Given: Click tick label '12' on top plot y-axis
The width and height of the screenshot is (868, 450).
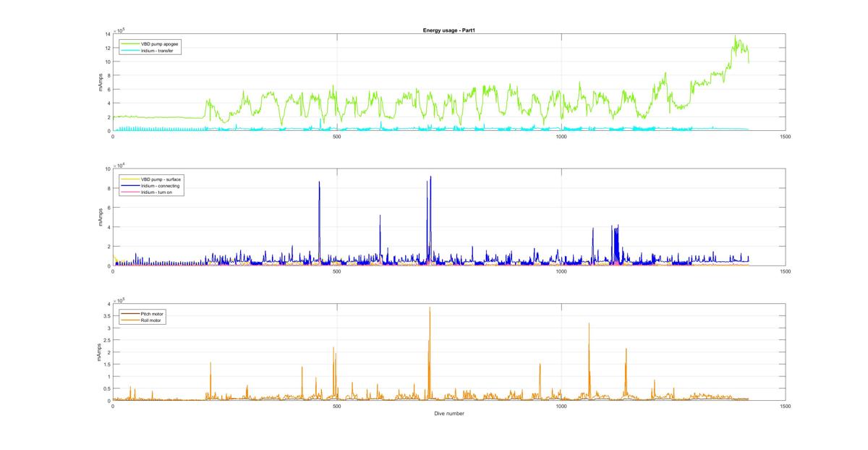Looking at the screenshot, I should point(107,48).
